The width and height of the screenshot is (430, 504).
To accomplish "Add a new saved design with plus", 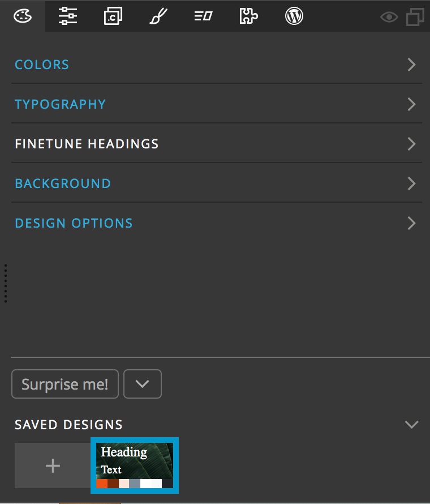I will (x=53, y=465).
